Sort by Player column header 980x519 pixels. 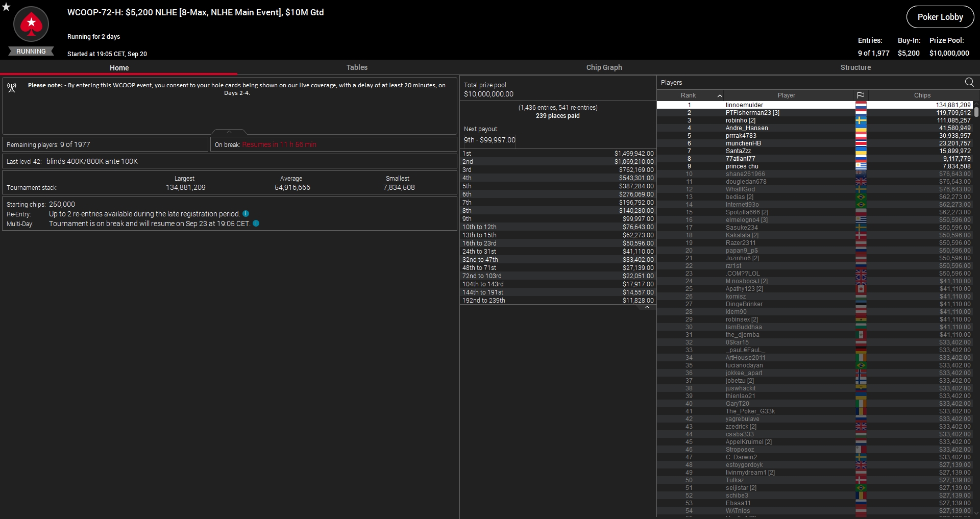786,95
